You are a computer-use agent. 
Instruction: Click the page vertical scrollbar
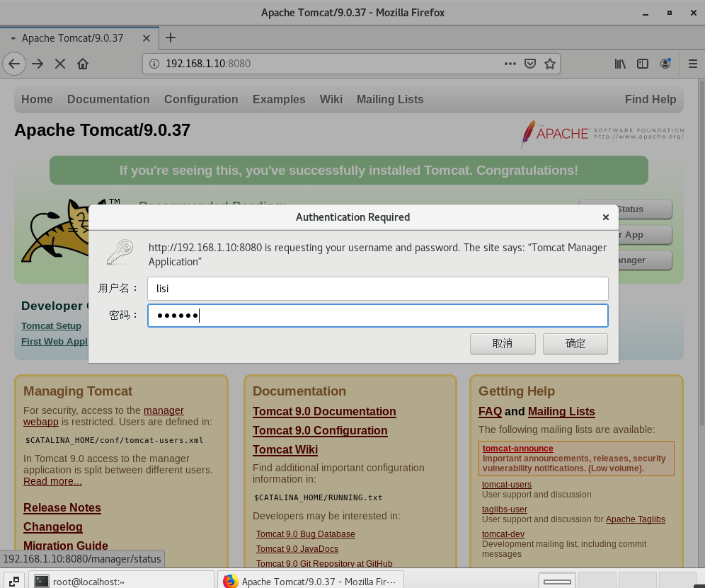[701, 252]
